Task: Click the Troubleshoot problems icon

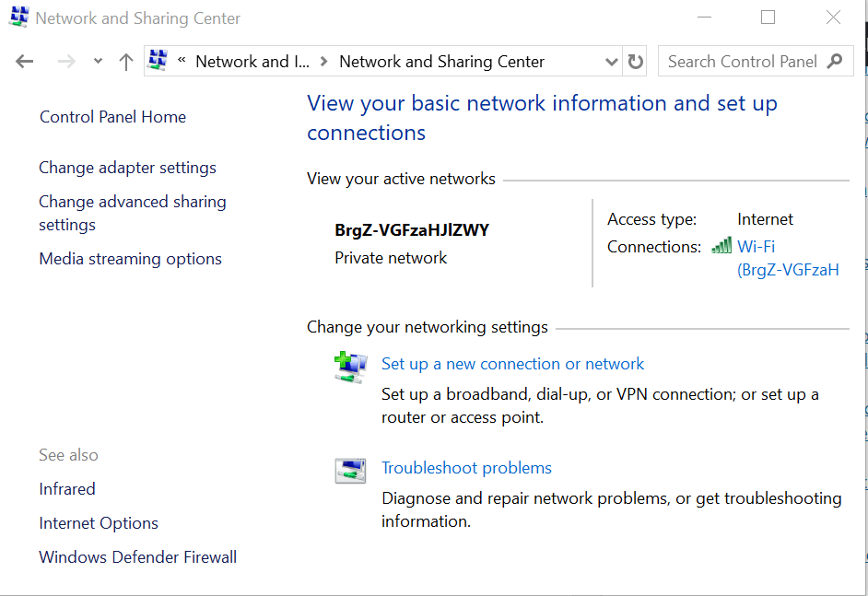Action: click(x=350, y=471)
